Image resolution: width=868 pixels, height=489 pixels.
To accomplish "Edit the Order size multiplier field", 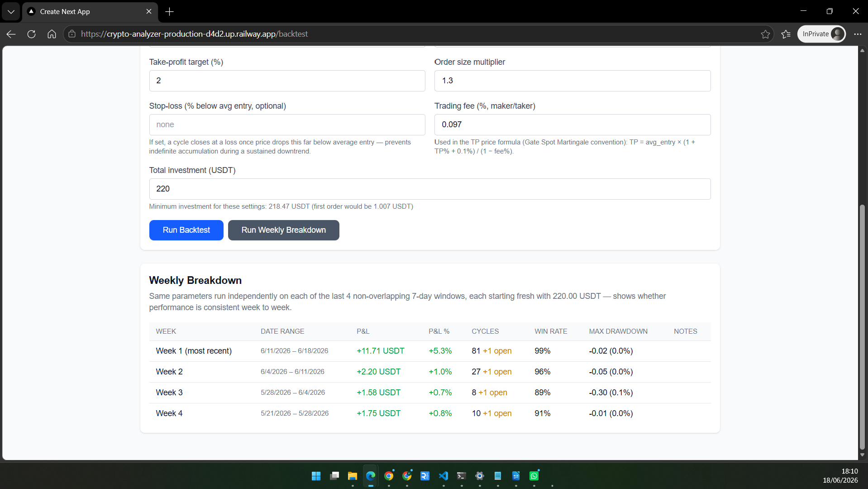I will 572,81.
